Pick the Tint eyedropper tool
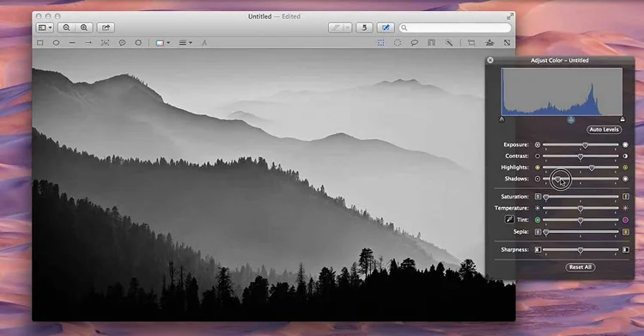The image size is (644, 336). tap(509, 220)
